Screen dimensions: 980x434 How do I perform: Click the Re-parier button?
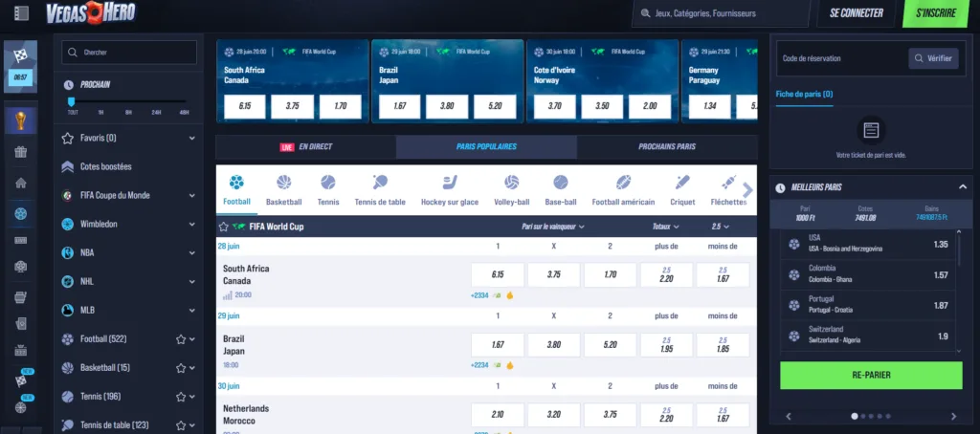(x=871, y=376)
